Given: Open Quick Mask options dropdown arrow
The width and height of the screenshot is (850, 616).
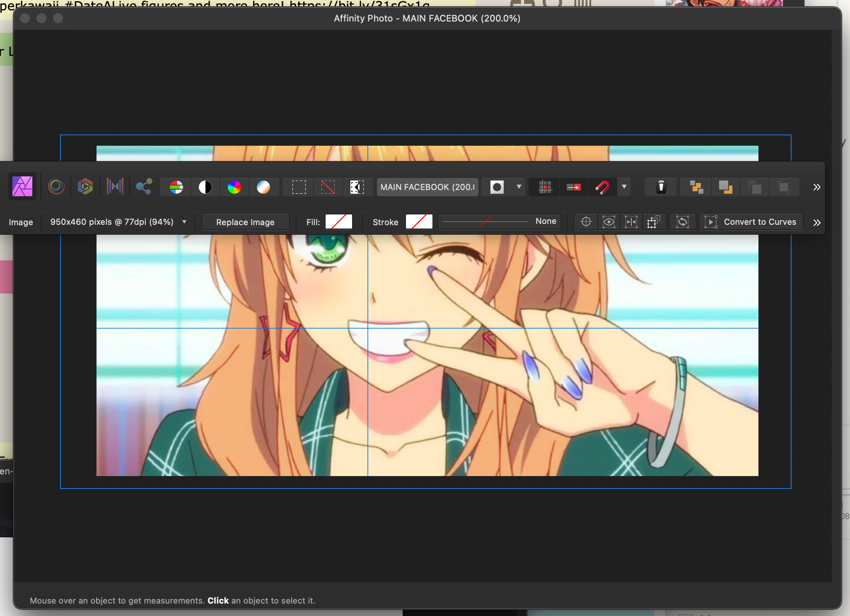Looking at the screenshot, I should coord(519,187).
